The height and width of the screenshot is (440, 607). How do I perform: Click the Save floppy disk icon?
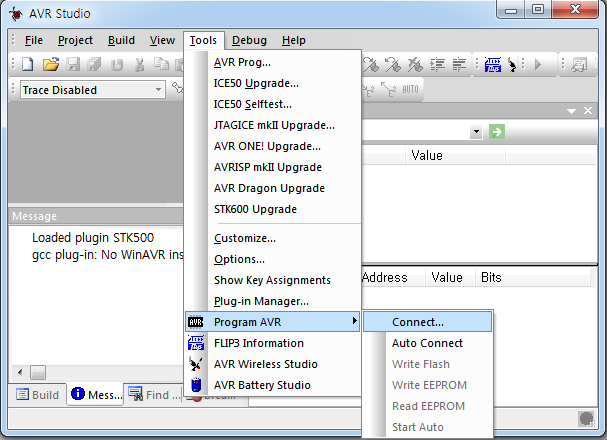(x=73, y=64)
